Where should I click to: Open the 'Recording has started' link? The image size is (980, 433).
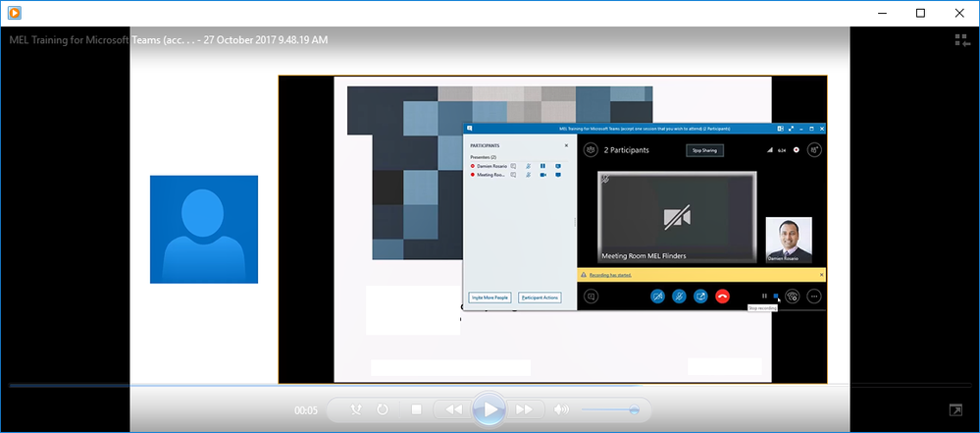[610, 275]
